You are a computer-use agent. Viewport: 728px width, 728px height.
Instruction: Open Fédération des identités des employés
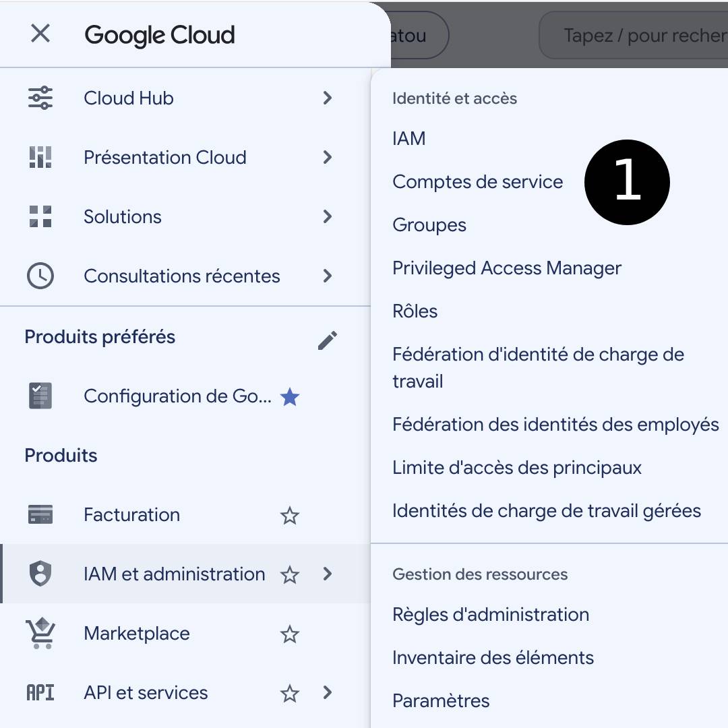pyautogui.click(x=555, y=425)
